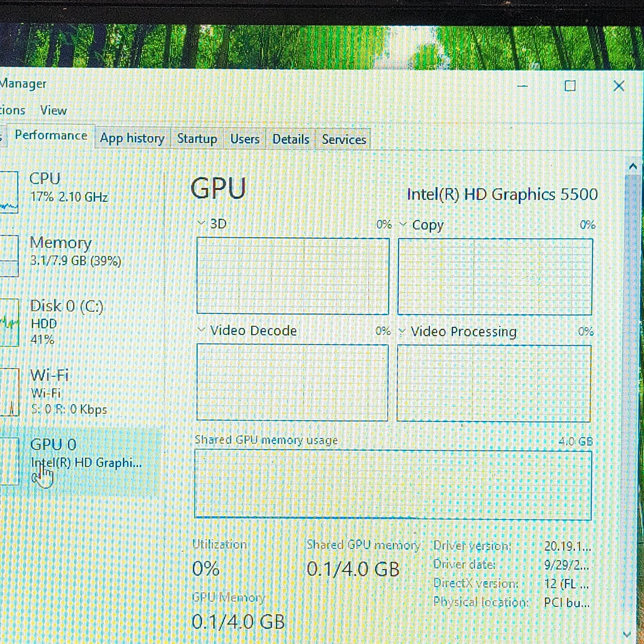Click the Copy engine graph
The height and width of the screenshot is (644, 644).
pyautogui.click(x=495, y=277)
